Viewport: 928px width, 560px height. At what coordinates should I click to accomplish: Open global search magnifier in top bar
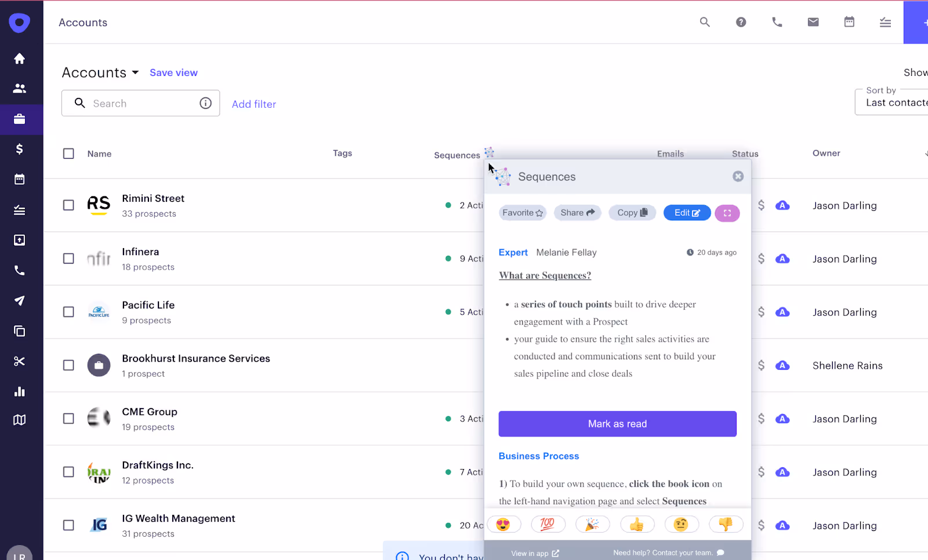tap(705, 22)
